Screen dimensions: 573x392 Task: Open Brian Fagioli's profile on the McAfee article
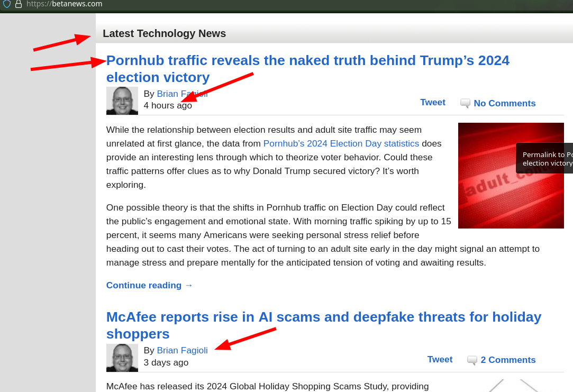pos(182,350)
